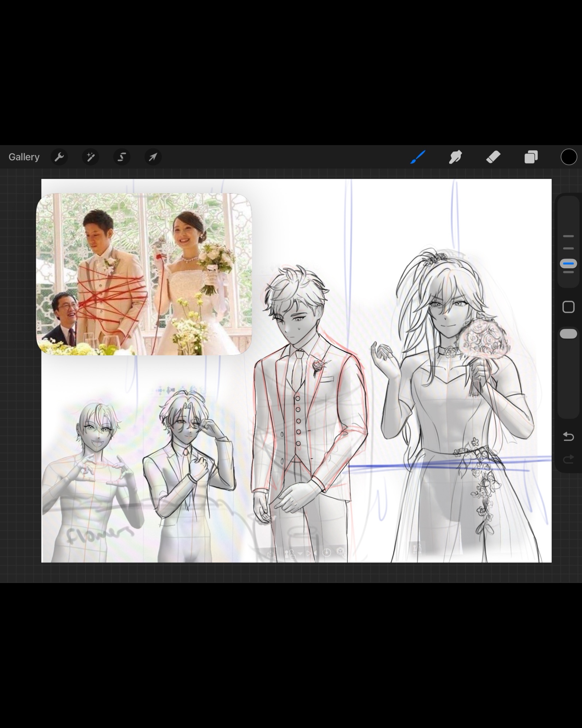Activate the Selection tool
This screenshot has width=582, height=728.
pos(121,157)
